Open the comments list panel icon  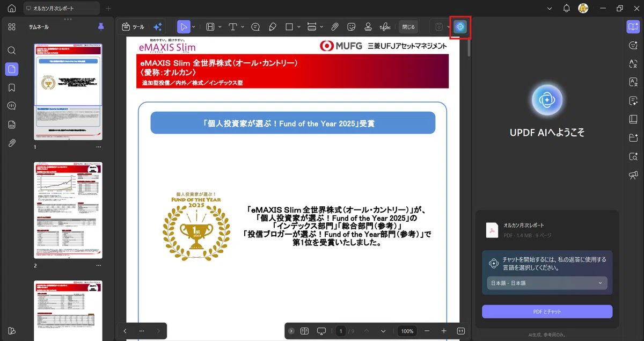(12, 106)
